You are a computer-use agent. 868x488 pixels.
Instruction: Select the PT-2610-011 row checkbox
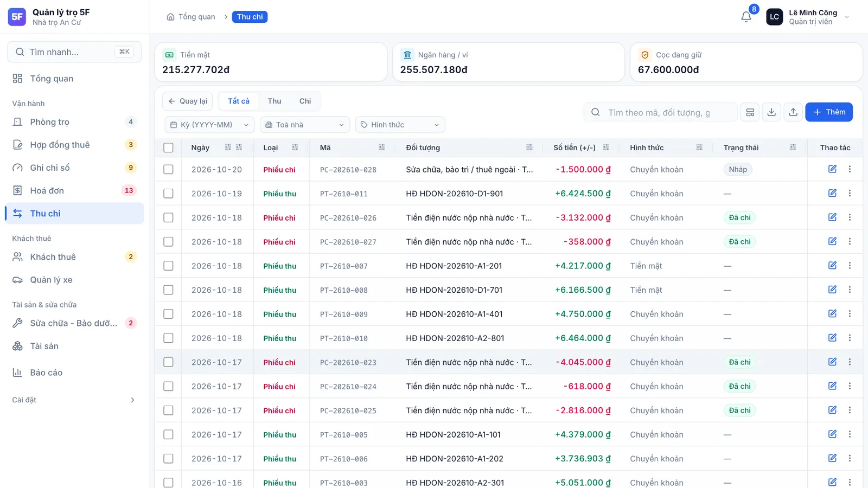(x=168, y=194)
